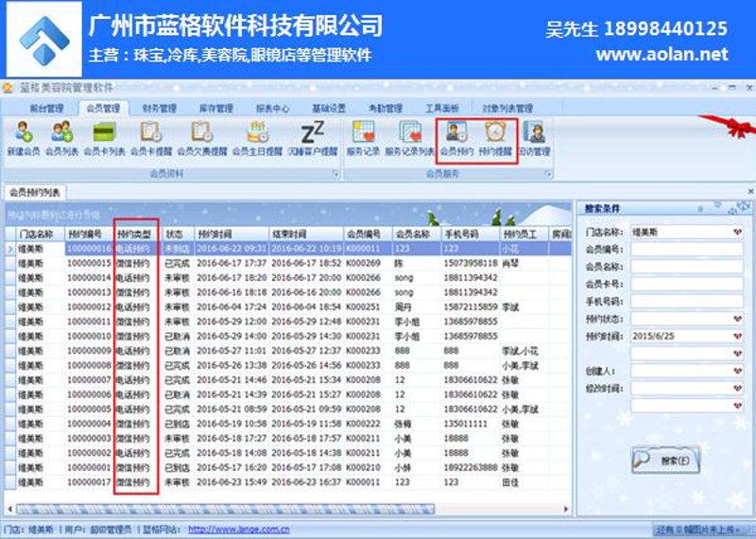Open the 预约提醒 alarm clock icon
This screenshot has width=756, height=539.
(x=495, y=138)
